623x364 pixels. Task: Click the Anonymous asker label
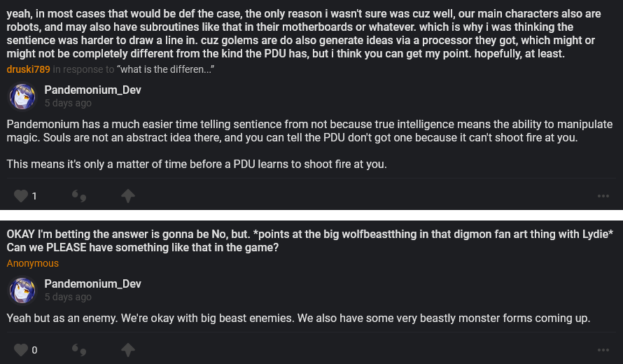pyautogui.click(x=33, y=263)
